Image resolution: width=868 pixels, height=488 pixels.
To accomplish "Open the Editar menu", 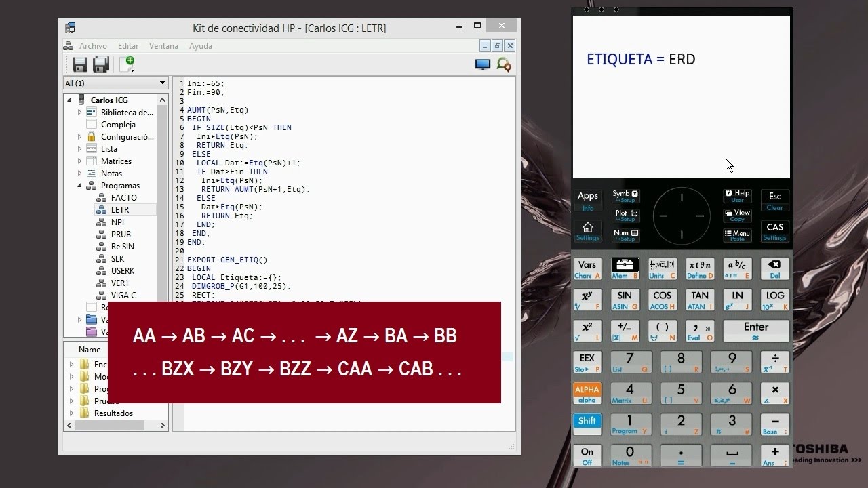I will (x=128, y=46).
